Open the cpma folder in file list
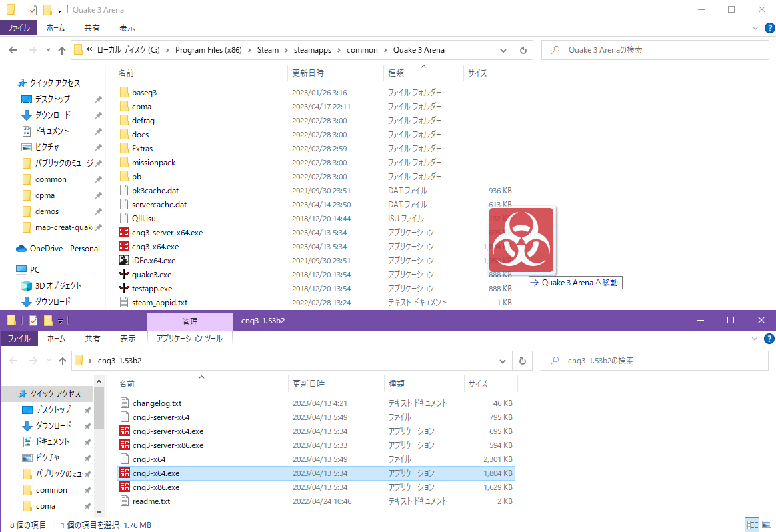 click(141, 107)
